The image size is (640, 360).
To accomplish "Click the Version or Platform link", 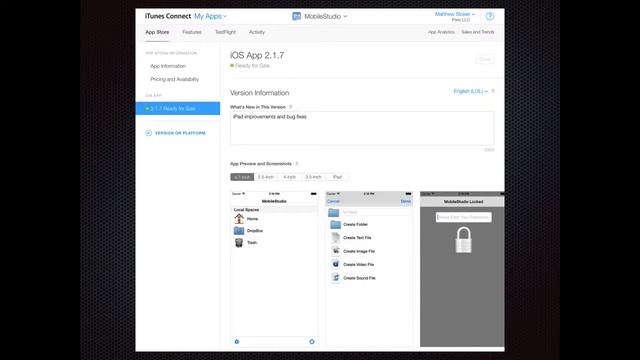I will (x=180, y=133).
